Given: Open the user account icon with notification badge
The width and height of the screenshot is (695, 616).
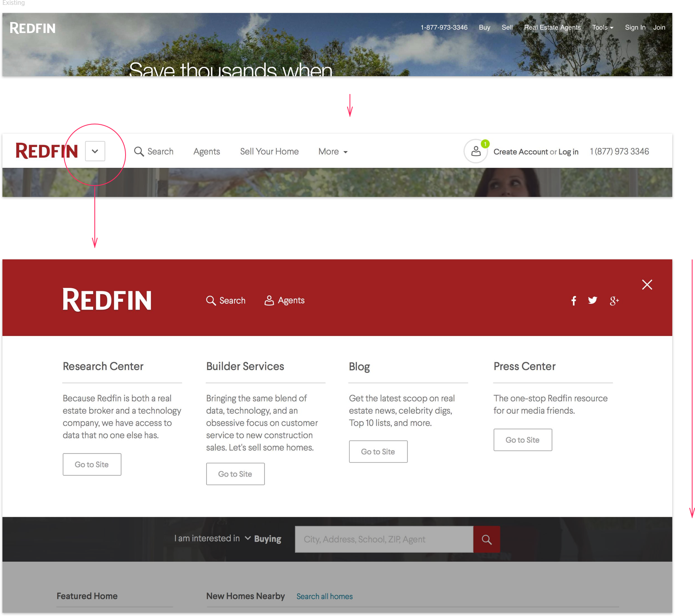Looking at the screenshot, I should coord(476,152).
